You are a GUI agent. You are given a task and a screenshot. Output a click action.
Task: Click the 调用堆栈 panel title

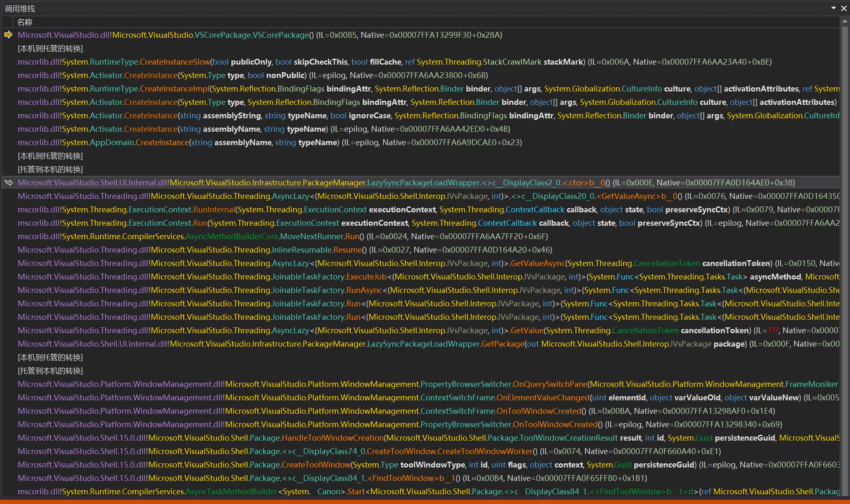pyautogui.click(x=20, y=8)
